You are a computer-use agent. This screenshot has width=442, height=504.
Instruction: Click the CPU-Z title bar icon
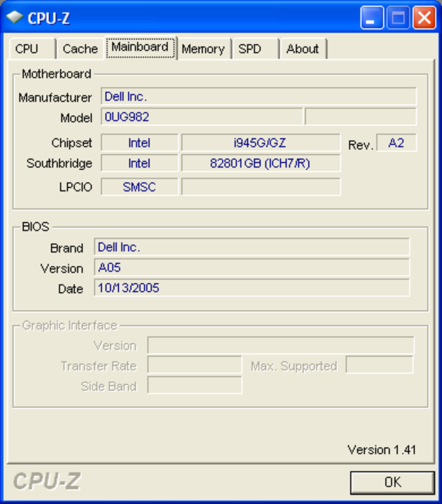point(14,17)
